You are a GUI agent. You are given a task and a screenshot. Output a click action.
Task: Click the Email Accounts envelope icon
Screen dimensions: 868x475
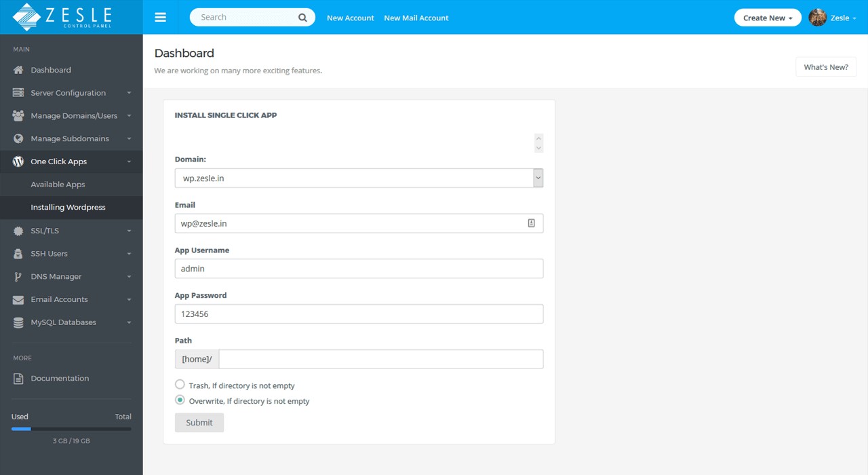18,299
